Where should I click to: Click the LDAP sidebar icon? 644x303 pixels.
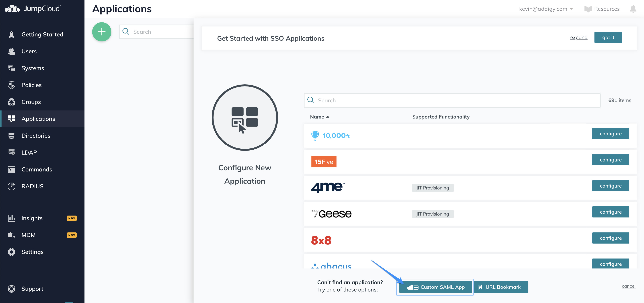pyautogui.click(x=12, y=152)
